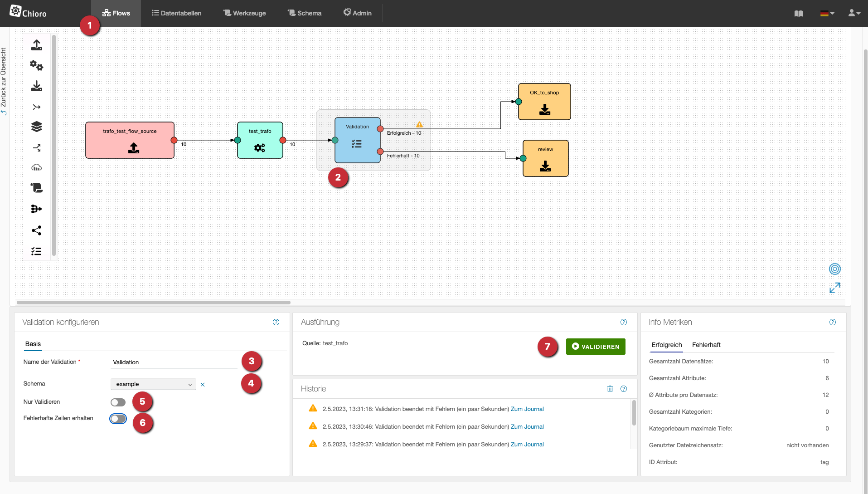Viewport: 868px width, 494px height.
Task: Click the trash icon in Historie panel
Action: (610, 389)
